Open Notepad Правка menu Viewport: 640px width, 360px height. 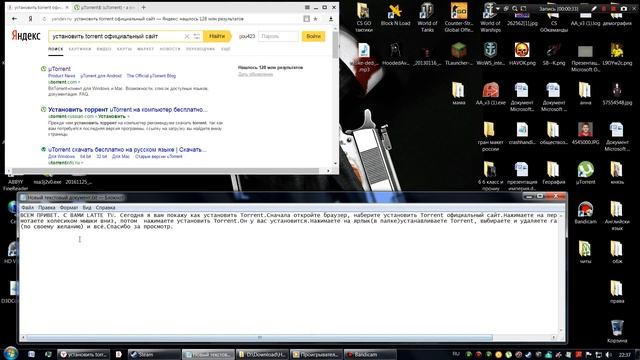[47, 208]
